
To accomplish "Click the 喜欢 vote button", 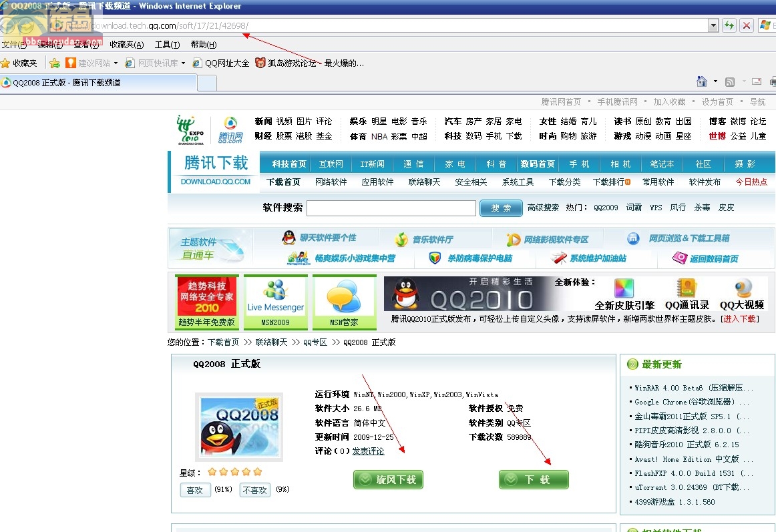I will (x=195, y=490).
